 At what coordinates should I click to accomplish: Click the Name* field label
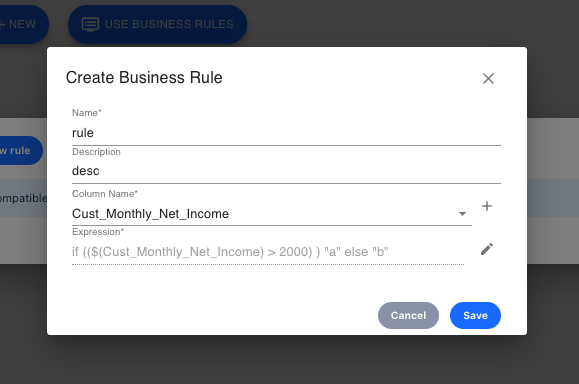coord(86,113)
